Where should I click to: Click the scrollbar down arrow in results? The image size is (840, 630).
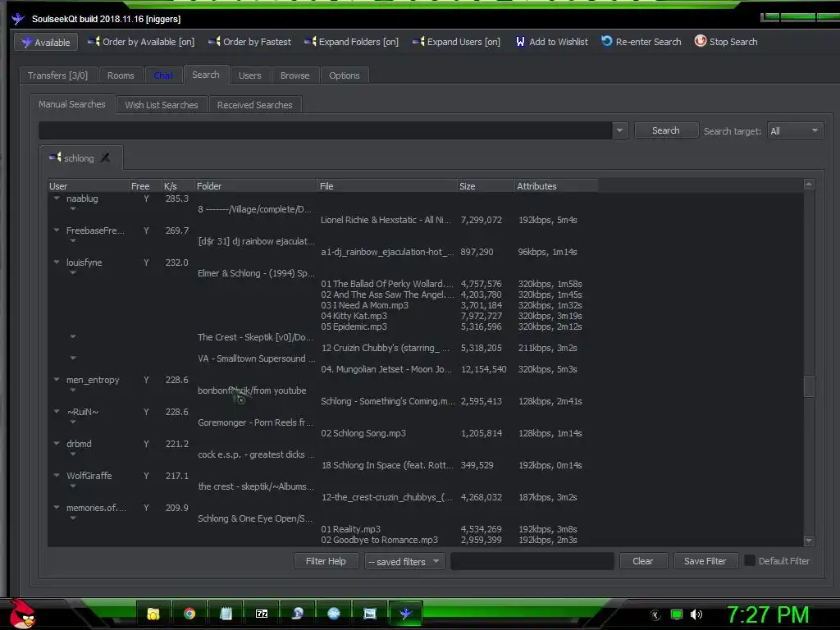(809, 541)
